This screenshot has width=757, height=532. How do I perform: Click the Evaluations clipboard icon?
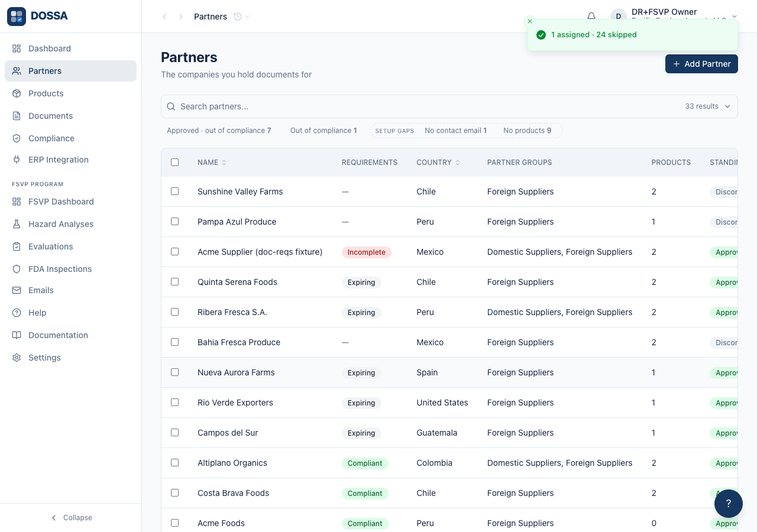coord(17,246)
